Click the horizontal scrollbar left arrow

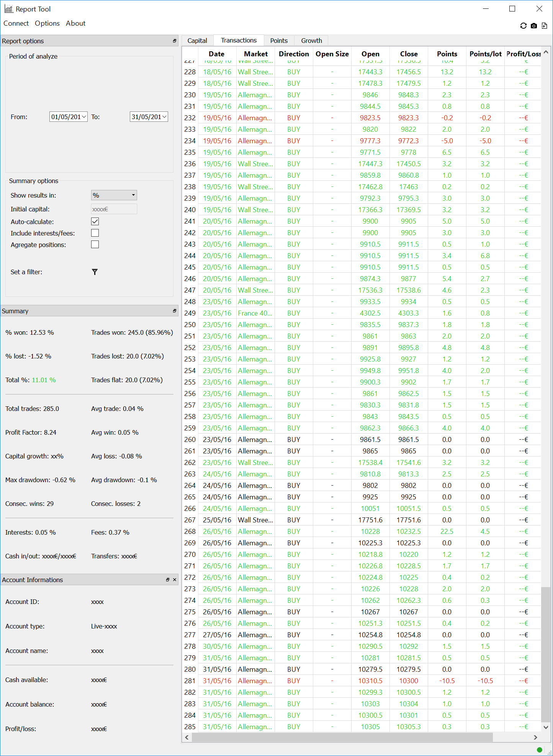[x=187, y=737]
